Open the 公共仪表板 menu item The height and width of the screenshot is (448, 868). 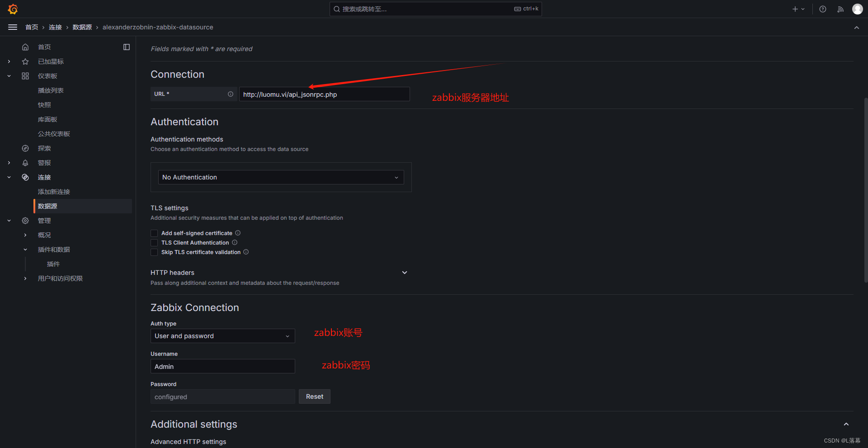(x=54, y=134)
